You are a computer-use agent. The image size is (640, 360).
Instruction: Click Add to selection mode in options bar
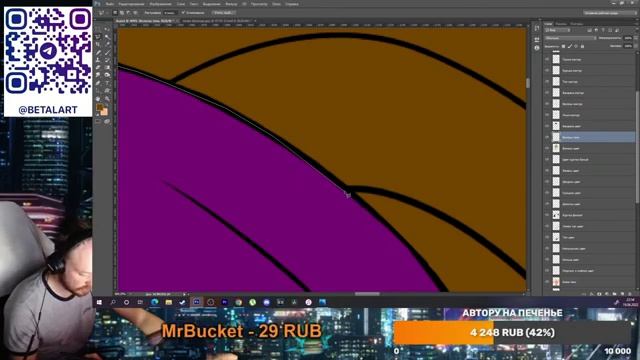pyautogui.click(x=122, y=13)
